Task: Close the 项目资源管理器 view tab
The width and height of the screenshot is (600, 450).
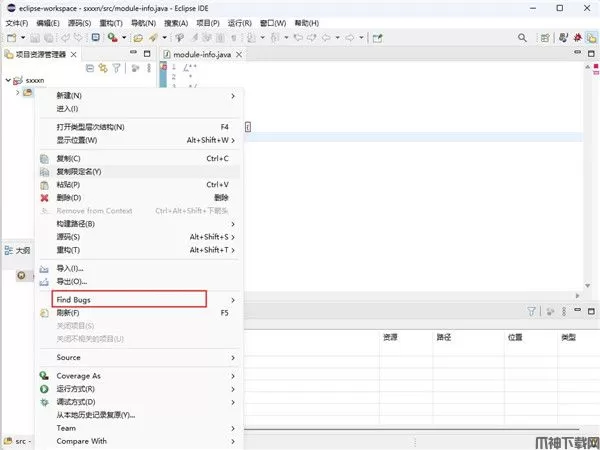Action: click(x=74, y=54)
